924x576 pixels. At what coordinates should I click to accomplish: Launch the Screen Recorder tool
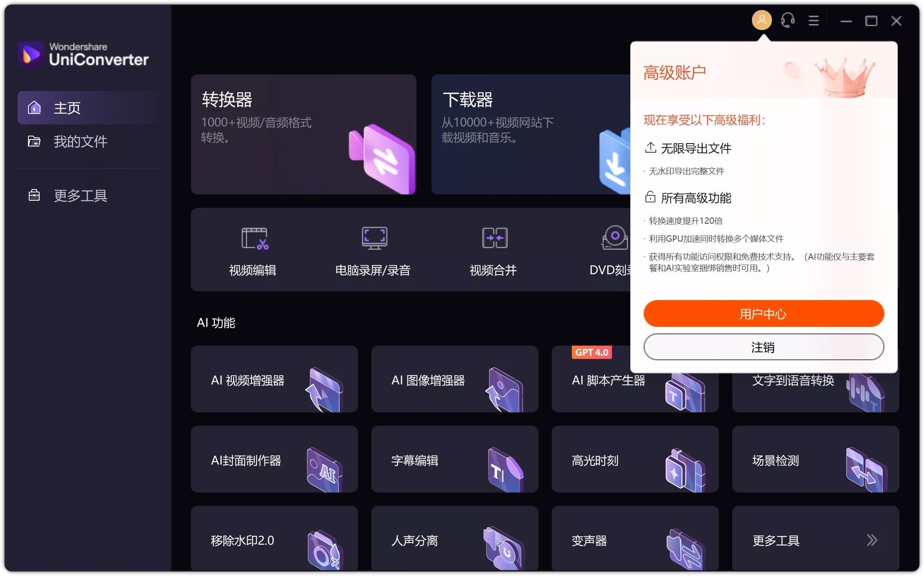[x=373, y=250]
